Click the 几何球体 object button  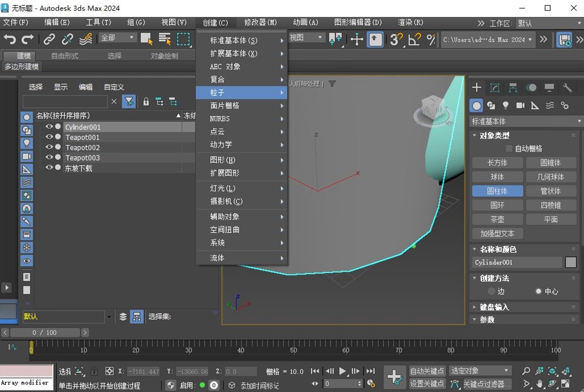click(x=551, y=177)
